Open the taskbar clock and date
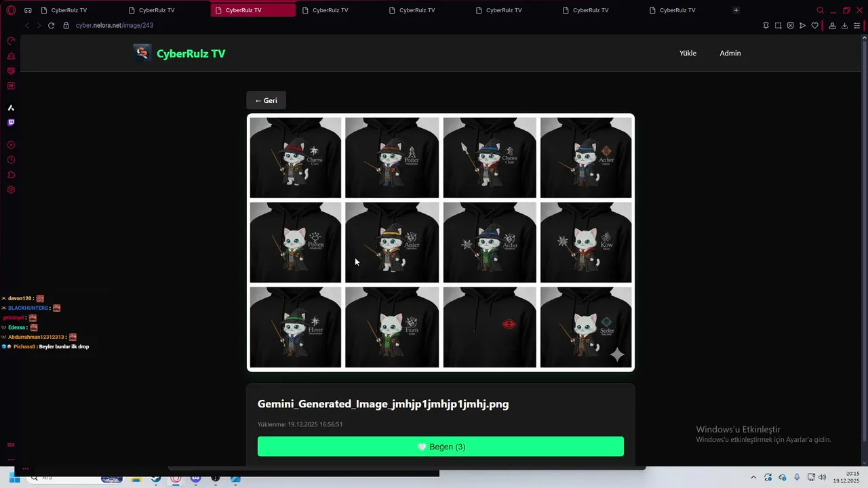 click(x=846, y=477)
